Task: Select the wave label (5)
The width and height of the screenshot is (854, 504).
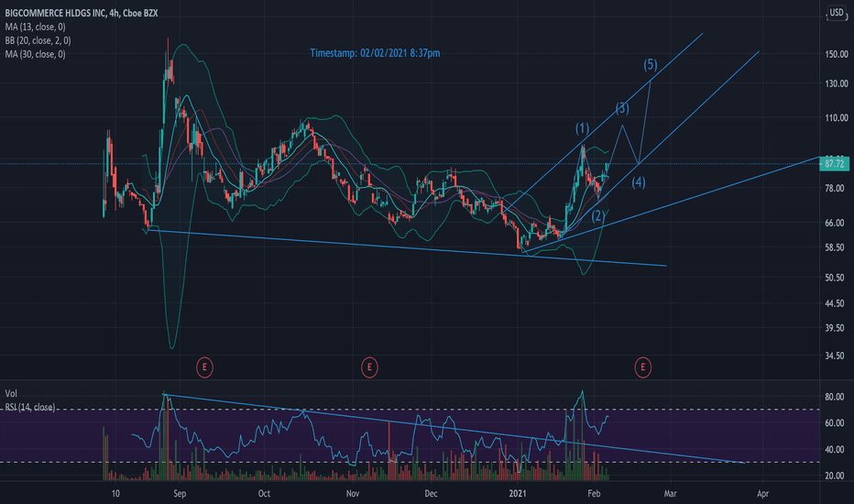Action: pyautogui.click(x=651, y=64)
